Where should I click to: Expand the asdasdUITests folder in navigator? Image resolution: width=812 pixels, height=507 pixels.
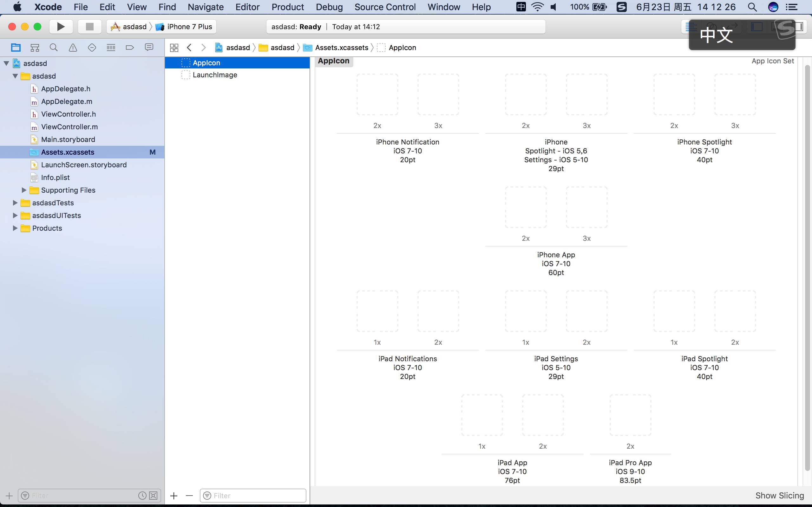[15, 215]
